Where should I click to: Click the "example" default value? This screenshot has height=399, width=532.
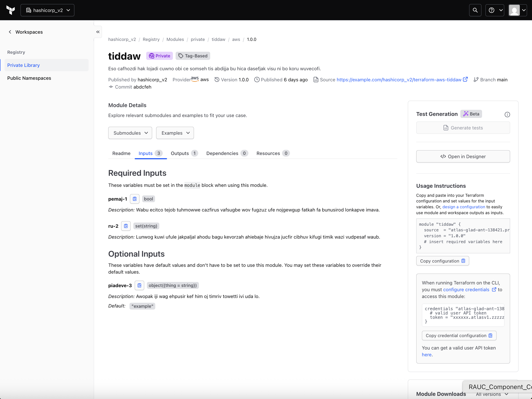(x=142, y=306)
